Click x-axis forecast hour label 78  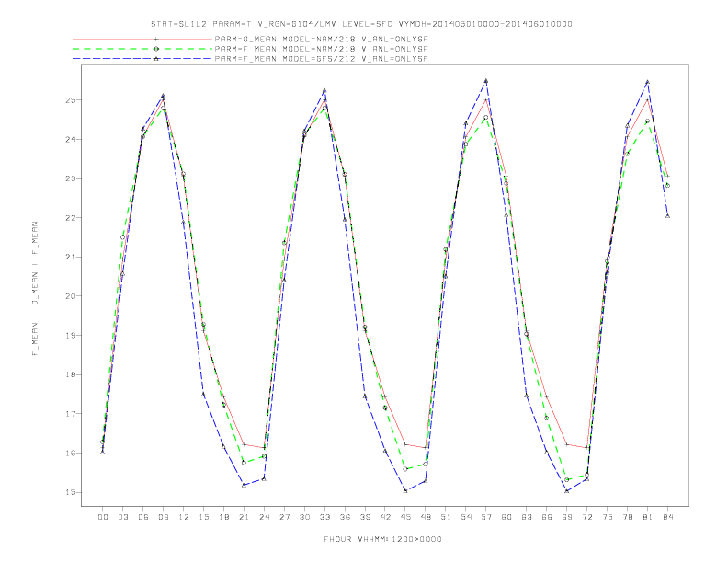click(627, 517)
